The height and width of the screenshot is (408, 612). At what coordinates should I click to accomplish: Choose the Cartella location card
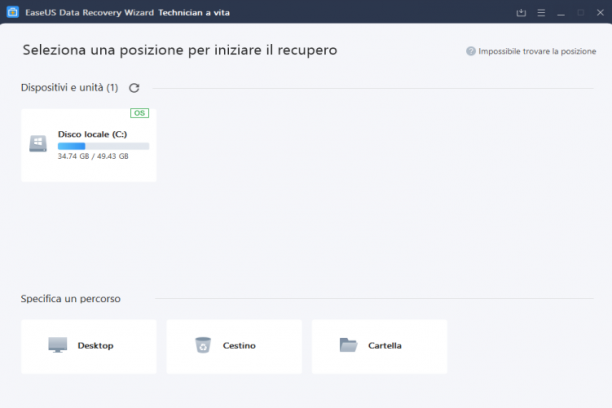[x=379, y=347]
